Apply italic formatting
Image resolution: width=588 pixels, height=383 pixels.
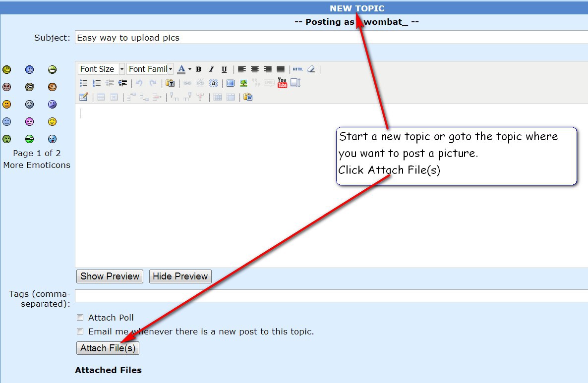[211, 69]
